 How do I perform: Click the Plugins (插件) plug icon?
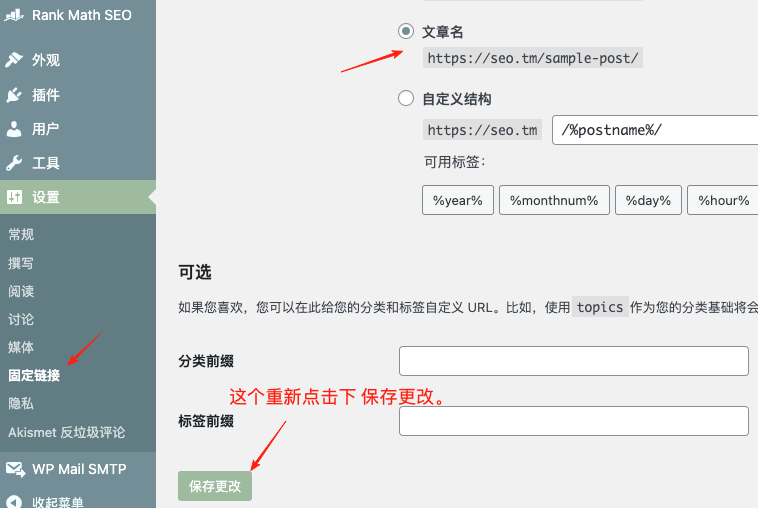pos(14,95)
